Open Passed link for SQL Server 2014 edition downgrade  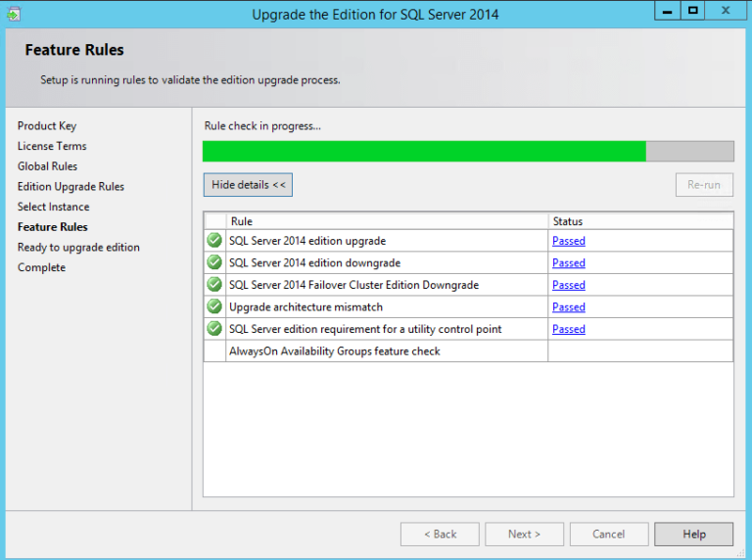pos(569,262)
